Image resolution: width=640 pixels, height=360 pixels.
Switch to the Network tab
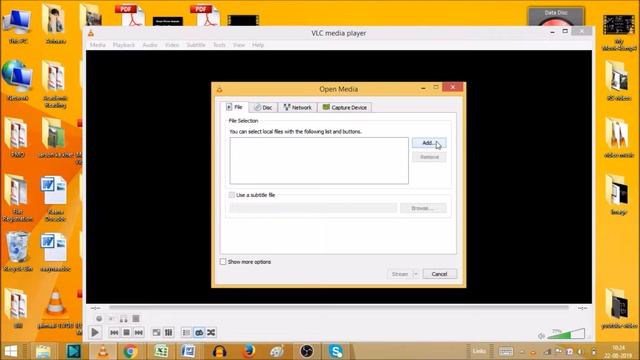[298, 107]
